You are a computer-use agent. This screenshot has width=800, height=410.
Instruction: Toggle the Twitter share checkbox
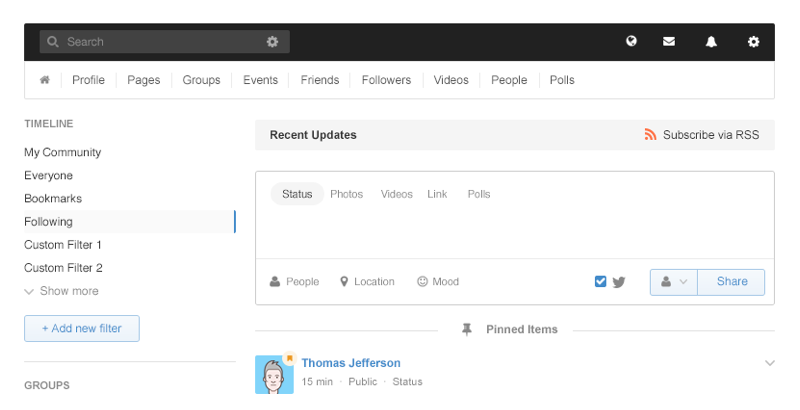pos(600,282)
